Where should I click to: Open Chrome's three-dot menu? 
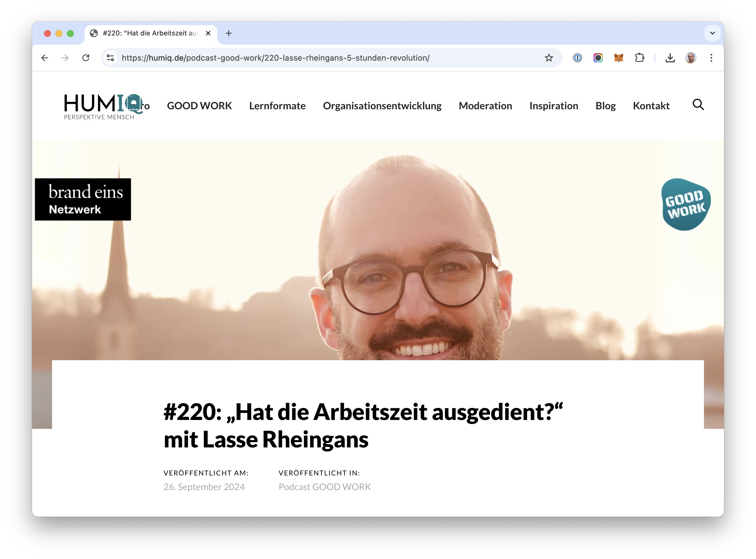pos(711,58)
